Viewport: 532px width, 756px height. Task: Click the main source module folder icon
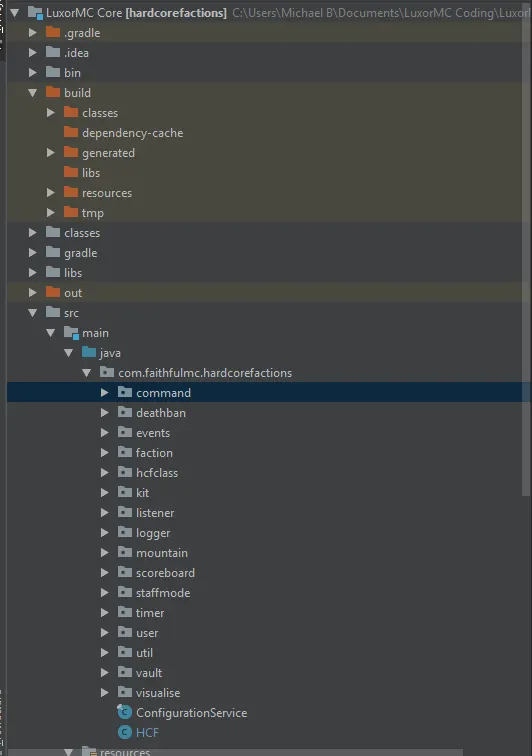[x=71, y=333]
